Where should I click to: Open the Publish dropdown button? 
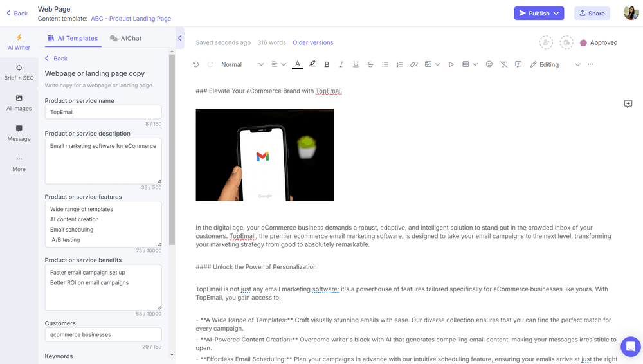click(539, 13)
